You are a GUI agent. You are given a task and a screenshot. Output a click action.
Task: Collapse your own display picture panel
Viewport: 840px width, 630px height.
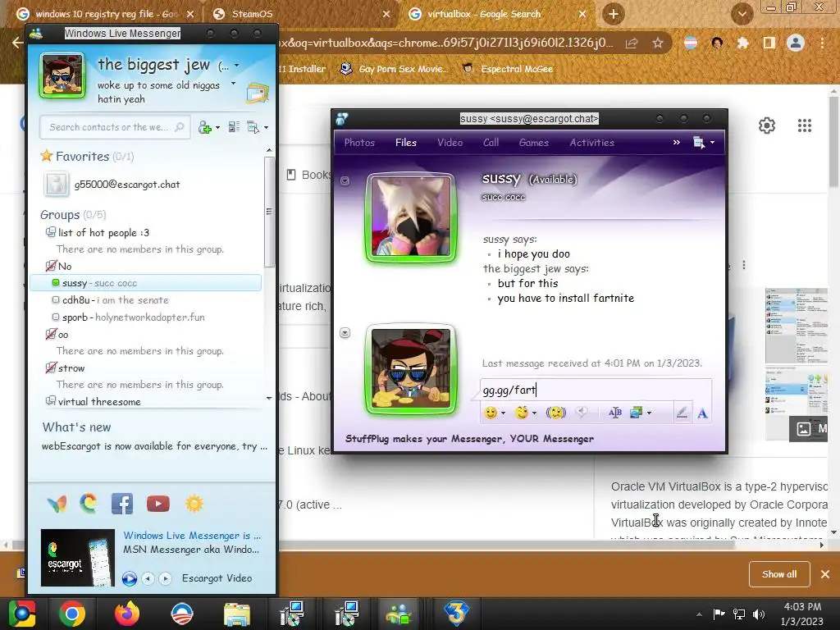(345, 333)
